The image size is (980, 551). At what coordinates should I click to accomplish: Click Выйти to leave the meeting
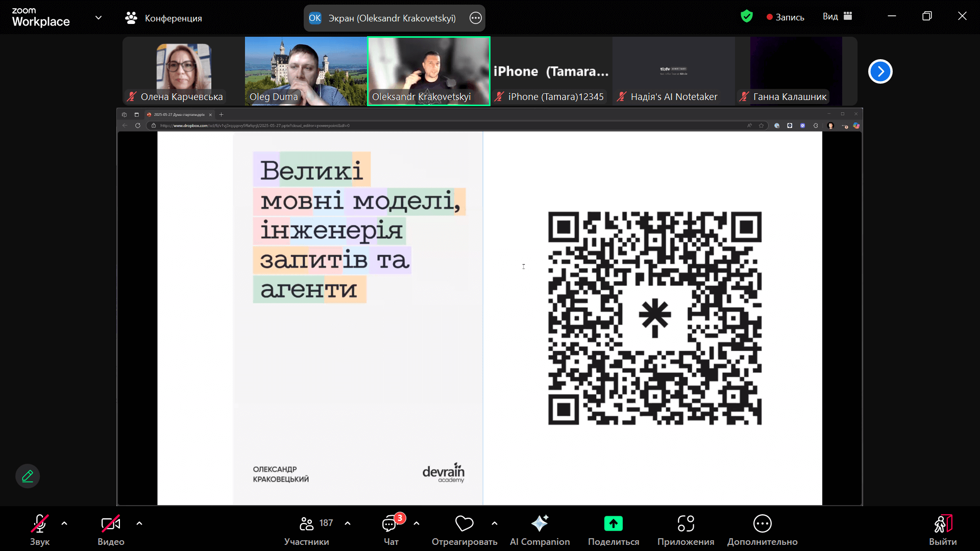pyautogui.click(x=943, y=530)
